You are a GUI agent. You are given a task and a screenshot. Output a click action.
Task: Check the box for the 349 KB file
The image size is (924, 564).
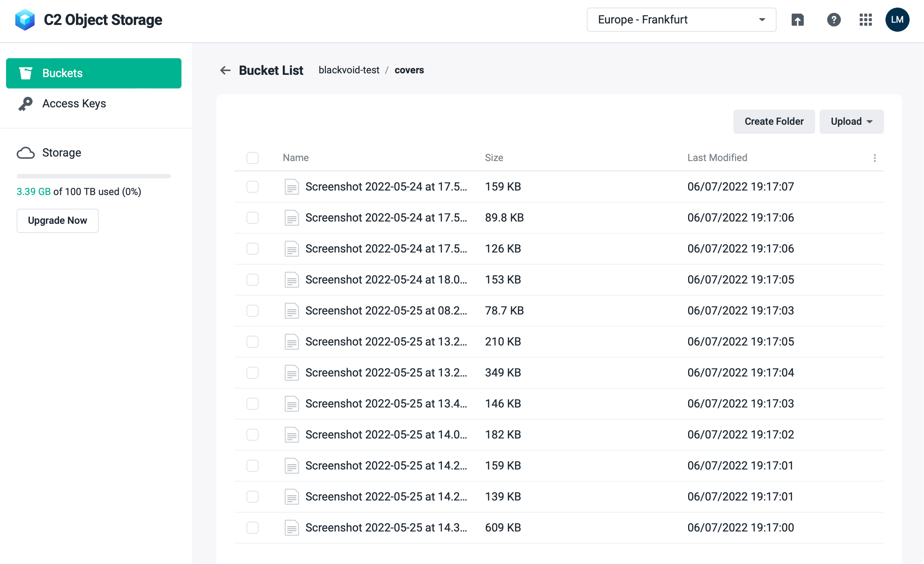click(x=253, y=373)
